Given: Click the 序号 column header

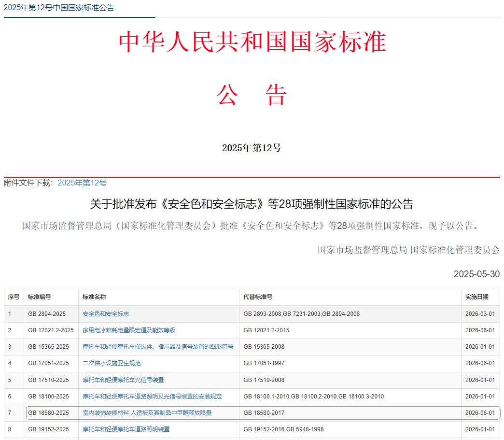Looking at the screenshot, I should pos(14,297).
